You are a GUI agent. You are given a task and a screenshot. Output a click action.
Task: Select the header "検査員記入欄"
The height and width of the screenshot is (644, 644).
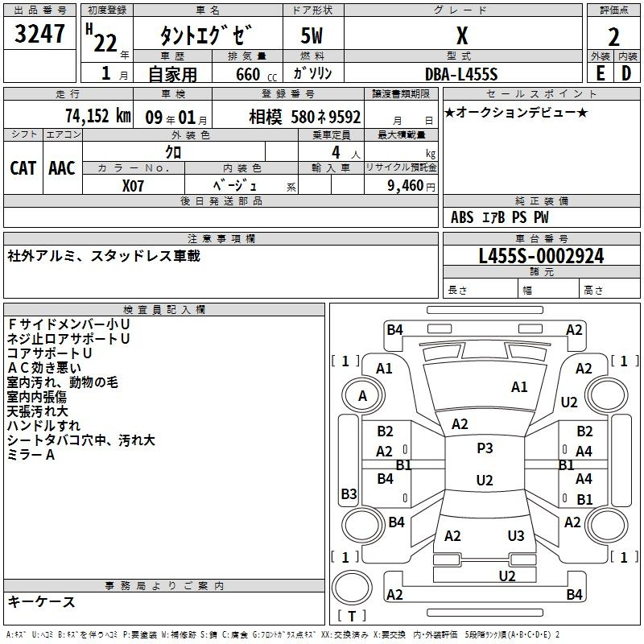click(164, 310)
